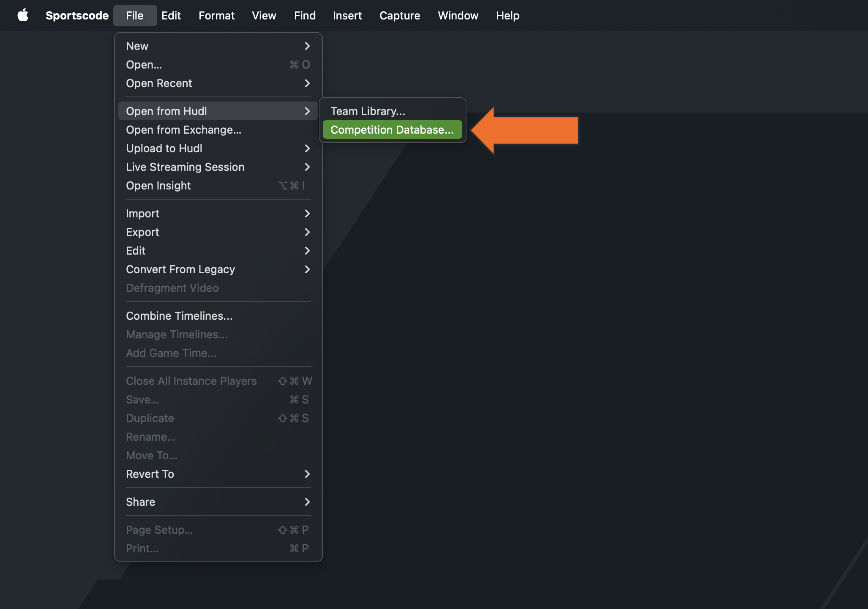Open the Sportscode application menu

tap(77, 16)
